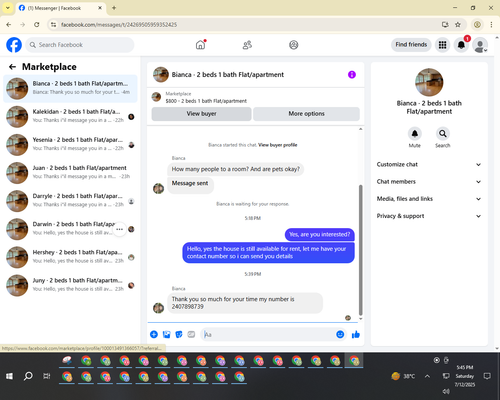Open Kalekidan conversation in list

click(x=70, y=117)
